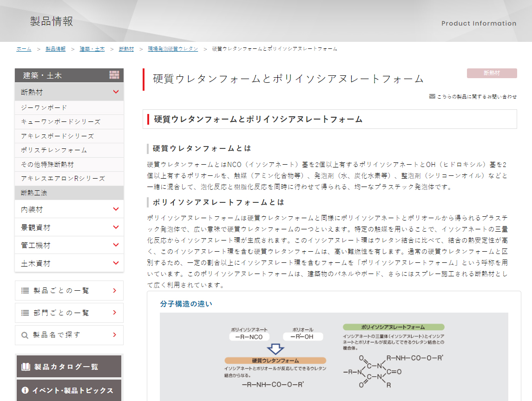Expand the 土木資材 section chevron
The height and width of the screenshot is (401, 532).
(116, 263)
